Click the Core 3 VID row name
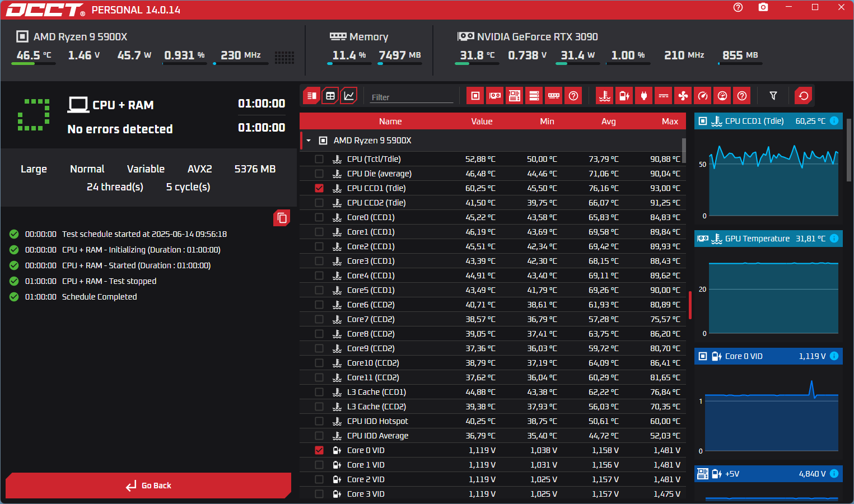Image resolution: width=854 pixels, height=504 pixels. click(x=366, y=494)
